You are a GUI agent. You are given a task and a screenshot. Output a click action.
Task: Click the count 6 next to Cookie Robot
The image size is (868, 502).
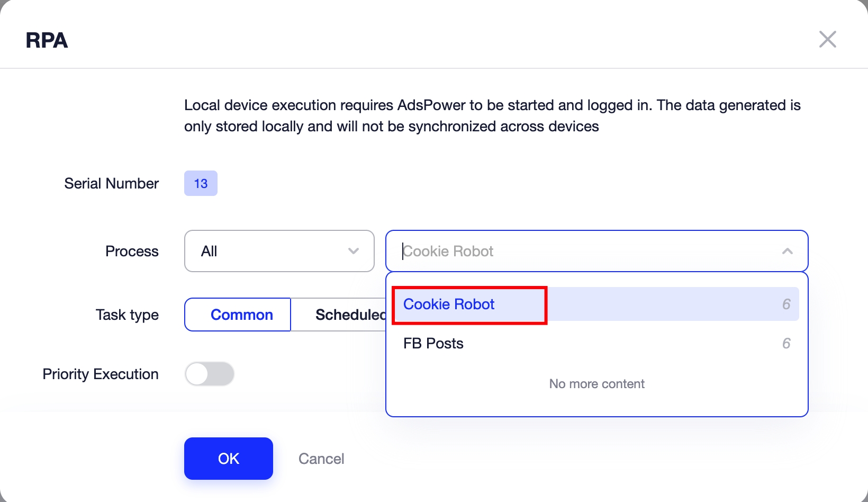pyautogui.click(x=786, y=304)
